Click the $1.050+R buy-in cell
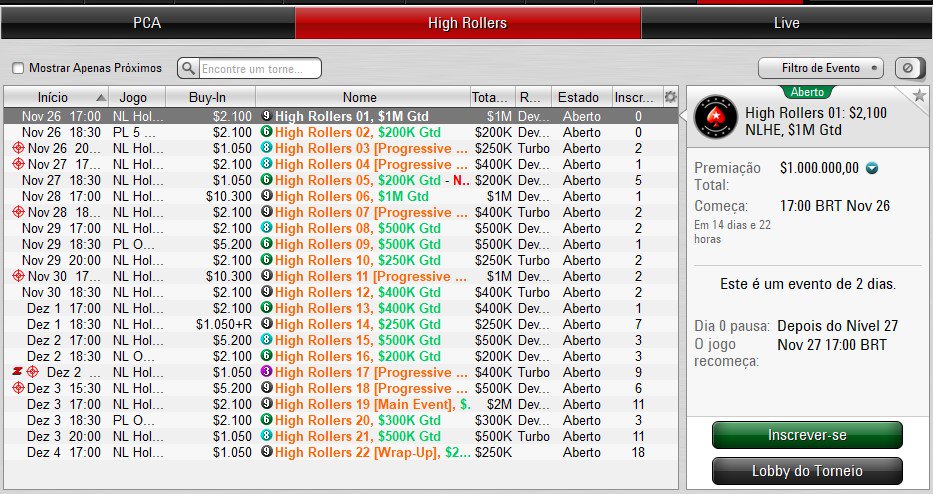The width and height of the screenshot is (933, 494). [x=224, y=324]
